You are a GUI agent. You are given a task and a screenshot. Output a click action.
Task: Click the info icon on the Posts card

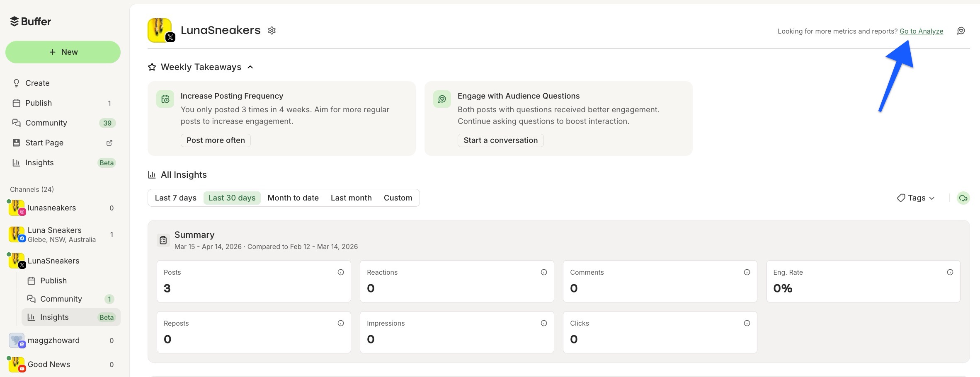click(341, 272)
